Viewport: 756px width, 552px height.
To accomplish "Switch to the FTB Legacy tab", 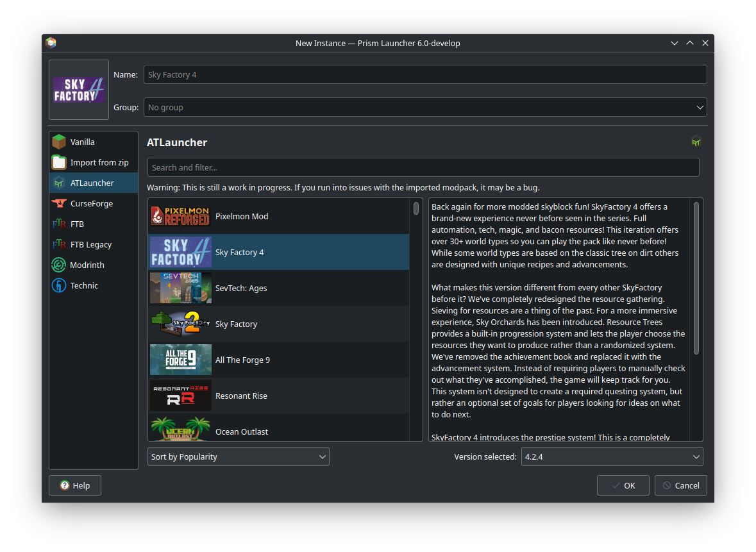I will coord(94,244).
